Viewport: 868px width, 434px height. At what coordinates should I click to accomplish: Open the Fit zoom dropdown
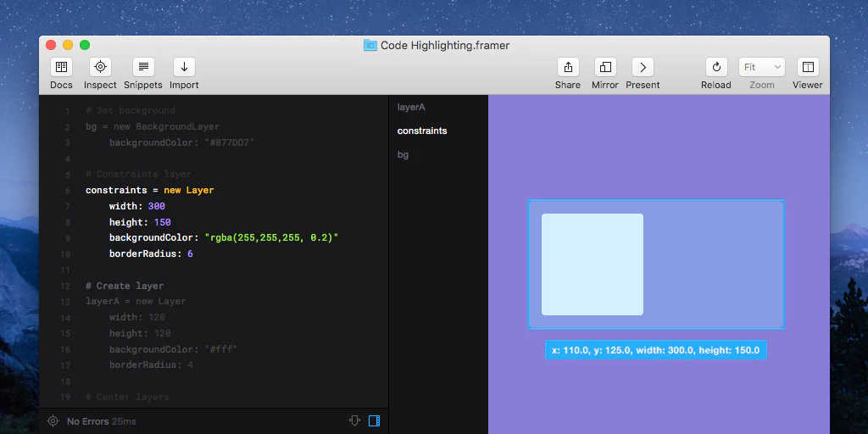click(x=762, y=68)
